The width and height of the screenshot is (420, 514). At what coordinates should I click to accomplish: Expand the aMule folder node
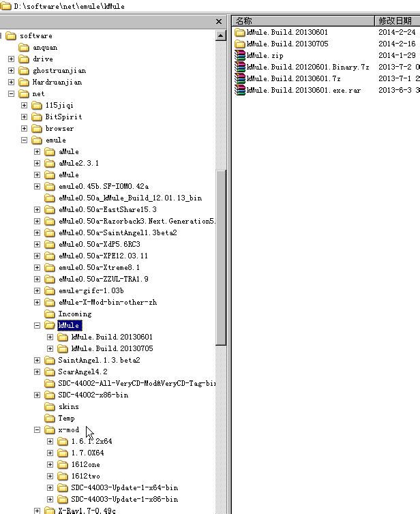[x=37, y=152]
